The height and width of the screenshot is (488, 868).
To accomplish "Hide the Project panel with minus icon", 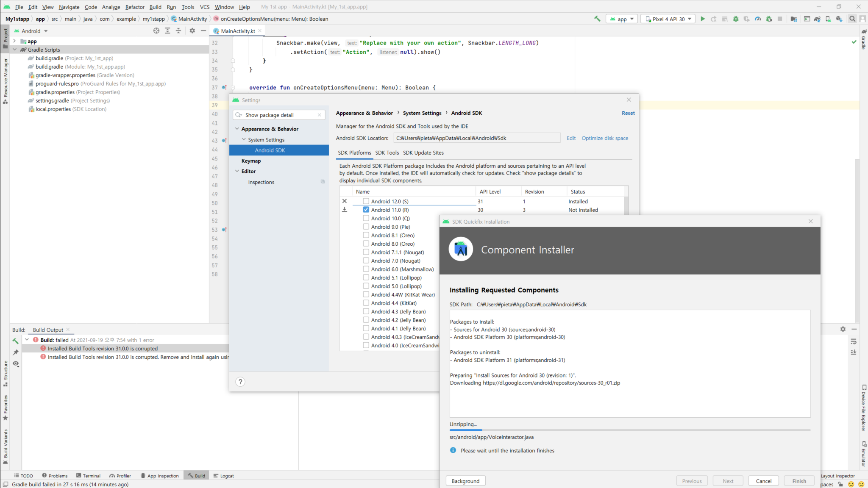I will click(x=203, y=30).
